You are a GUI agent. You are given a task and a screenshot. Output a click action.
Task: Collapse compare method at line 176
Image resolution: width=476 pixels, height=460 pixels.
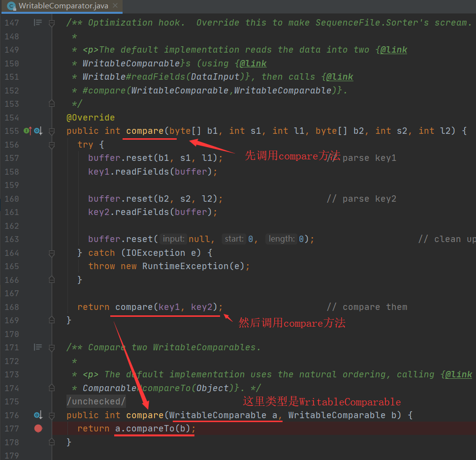(52, 415)
